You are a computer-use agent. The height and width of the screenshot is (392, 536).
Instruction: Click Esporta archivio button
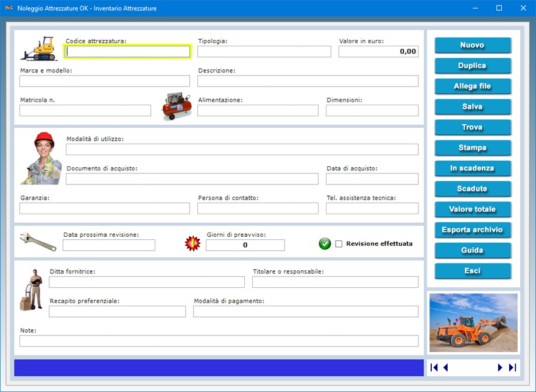pos(473,229)
